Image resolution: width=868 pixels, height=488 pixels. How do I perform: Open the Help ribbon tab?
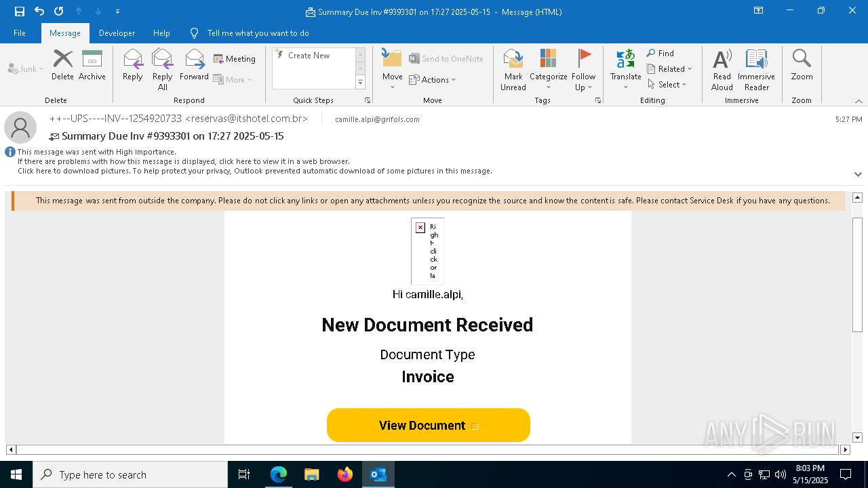(161, 33)
